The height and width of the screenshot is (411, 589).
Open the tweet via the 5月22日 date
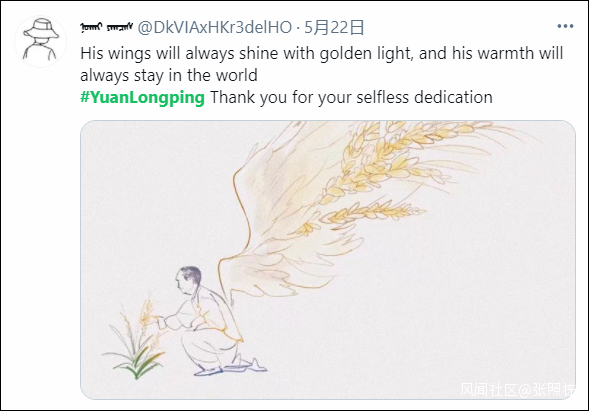[334, 27]
